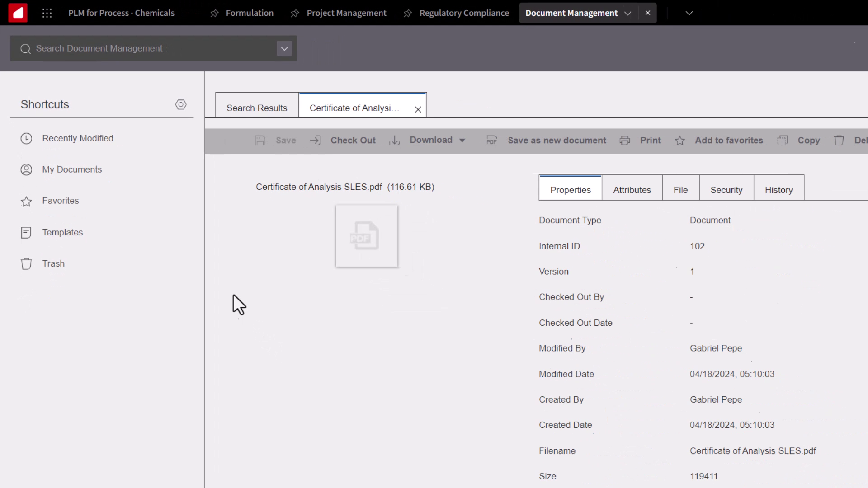Click the Download icon
Screen dimensions: 868x488
click(x=394, y=140)
